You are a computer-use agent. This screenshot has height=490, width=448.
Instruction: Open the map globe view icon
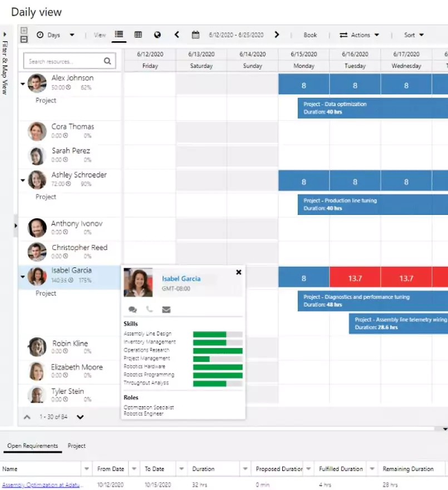tap(157, 35)
